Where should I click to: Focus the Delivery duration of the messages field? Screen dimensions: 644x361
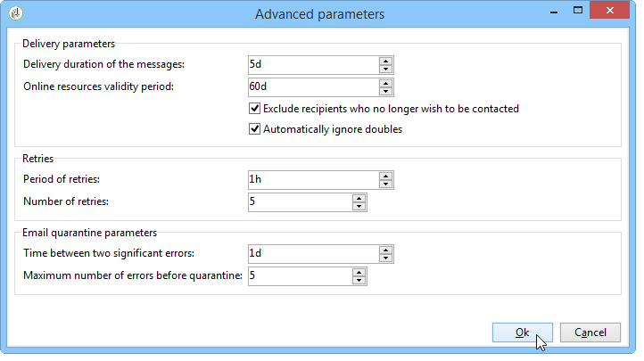[313, 65]
